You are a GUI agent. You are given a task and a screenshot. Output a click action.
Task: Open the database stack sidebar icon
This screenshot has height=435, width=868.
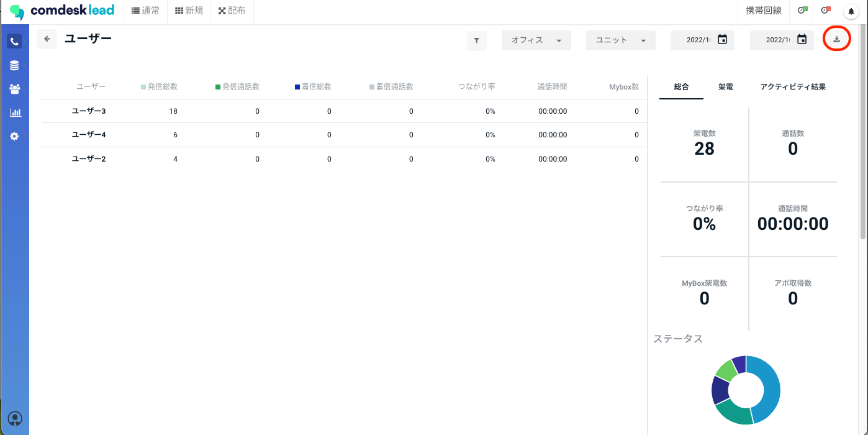(14, 65)
